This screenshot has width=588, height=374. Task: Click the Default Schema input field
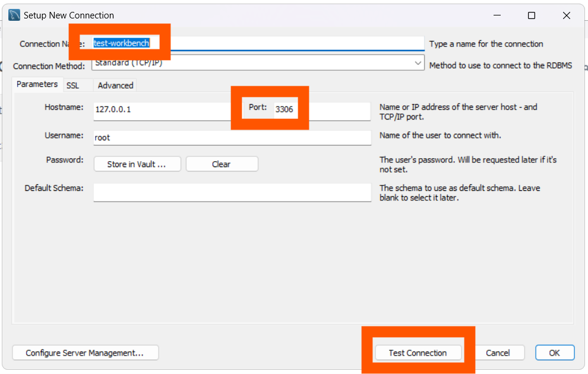click(232, 193)
